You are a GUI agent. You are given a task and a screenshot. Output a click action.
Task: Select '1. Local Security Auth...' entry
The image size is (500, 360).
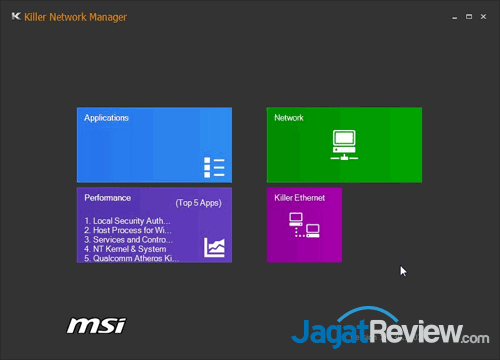tap(127, 221)
